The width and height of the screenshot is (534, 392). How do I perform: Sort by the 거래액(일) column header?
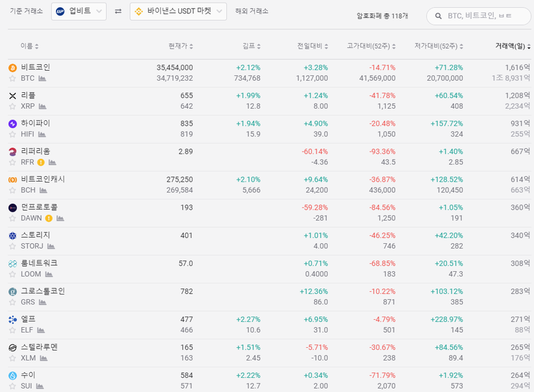[x=513, y=46]
